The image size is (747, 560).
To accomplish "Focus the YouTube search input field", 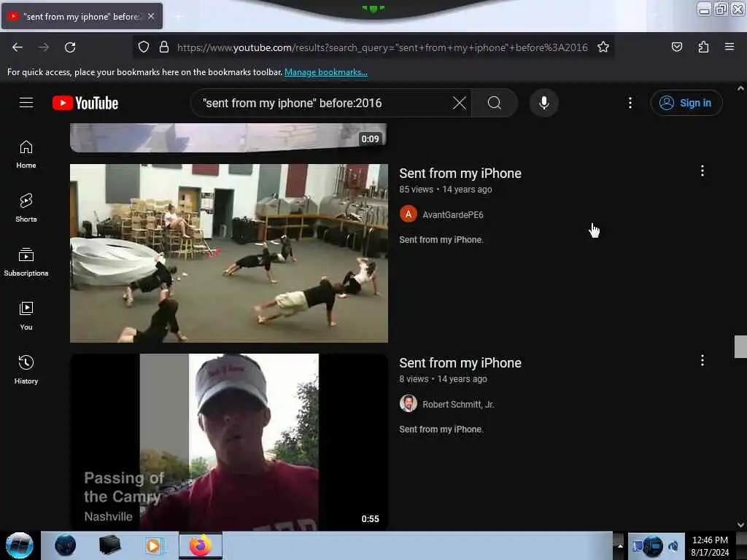I will click(x=324, y=103).
